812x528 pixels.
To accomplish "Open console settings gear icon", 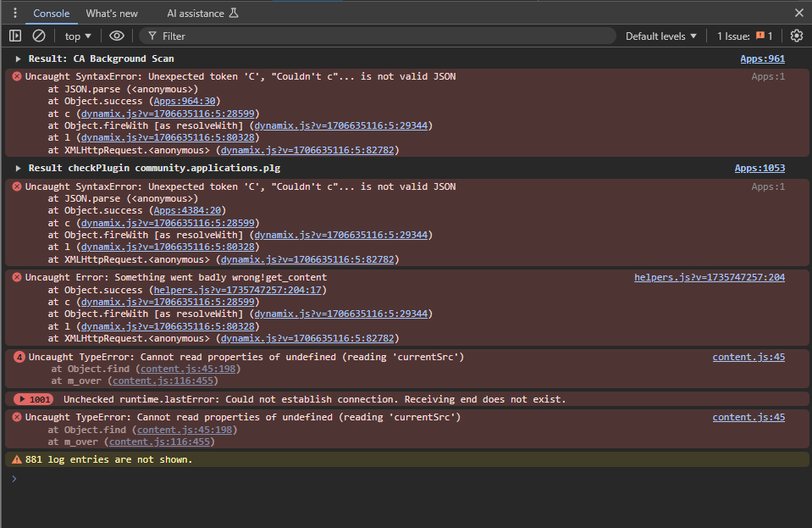I will (797, 36).
